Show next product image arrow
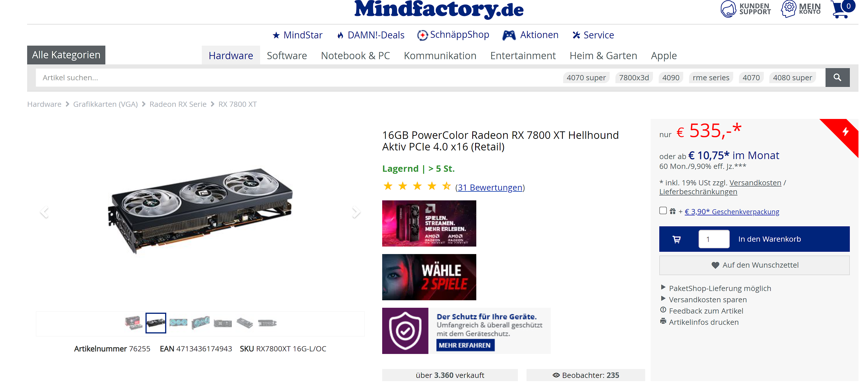This screenshot has height=386, width=868. 356,212
